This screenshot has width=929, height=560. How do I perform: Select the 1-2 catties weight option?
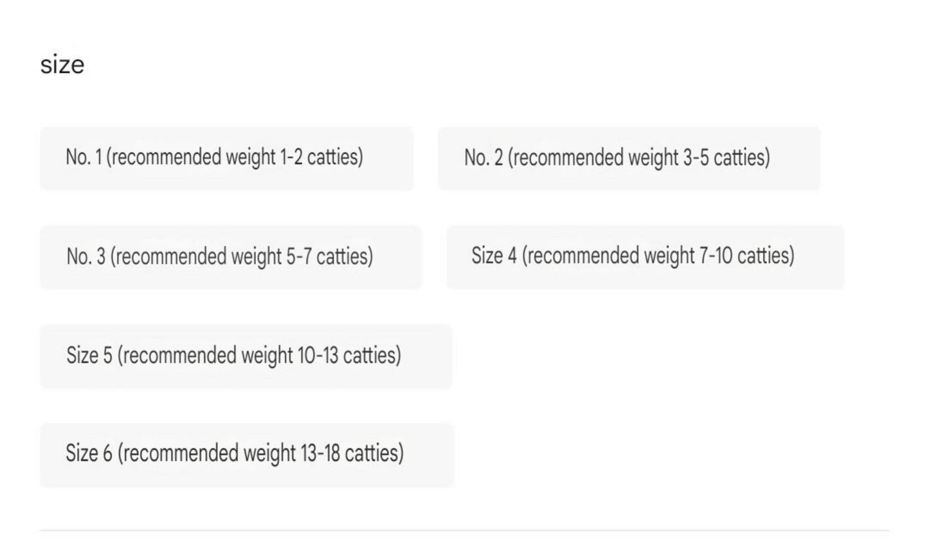[226, 158]
